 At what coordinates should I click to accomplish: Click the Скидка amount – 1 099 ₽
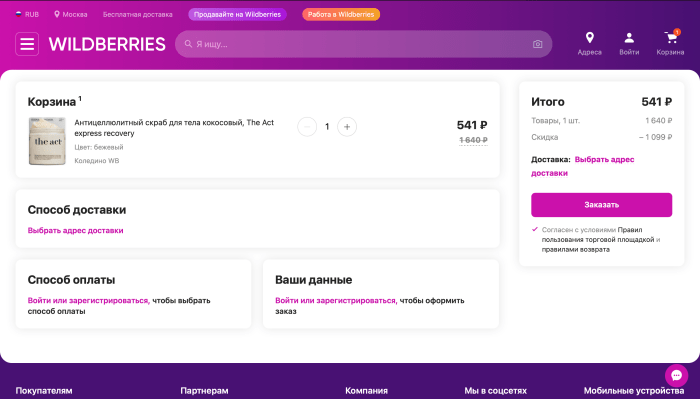pos(655,137)
